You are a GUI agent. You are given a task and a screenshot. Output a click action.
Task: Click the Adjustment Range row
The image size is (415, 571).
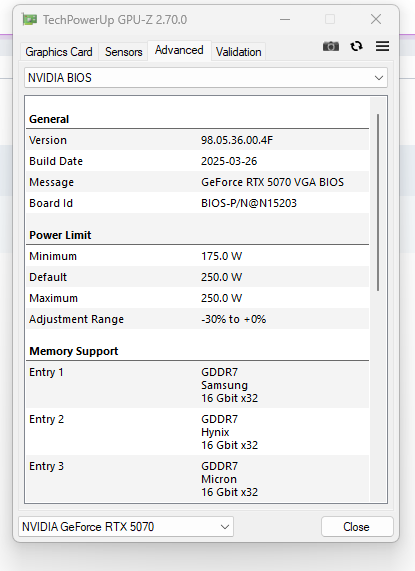coord(197,319)
